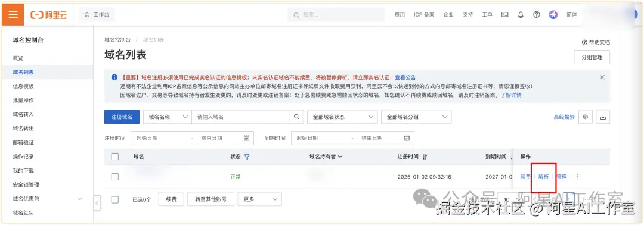Select all domains header checkbox

(115, 157)
